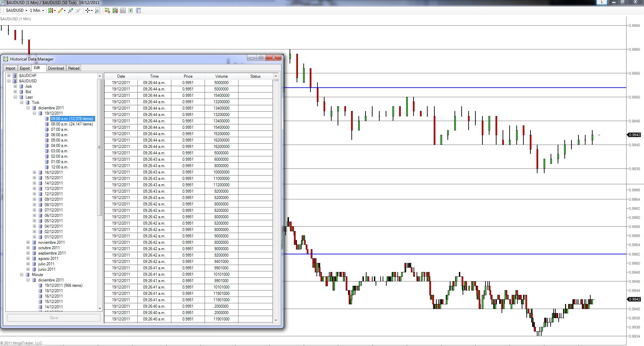Click the L link button in title bar
This screenshot has height=346, width=644.
pos(602,2)
